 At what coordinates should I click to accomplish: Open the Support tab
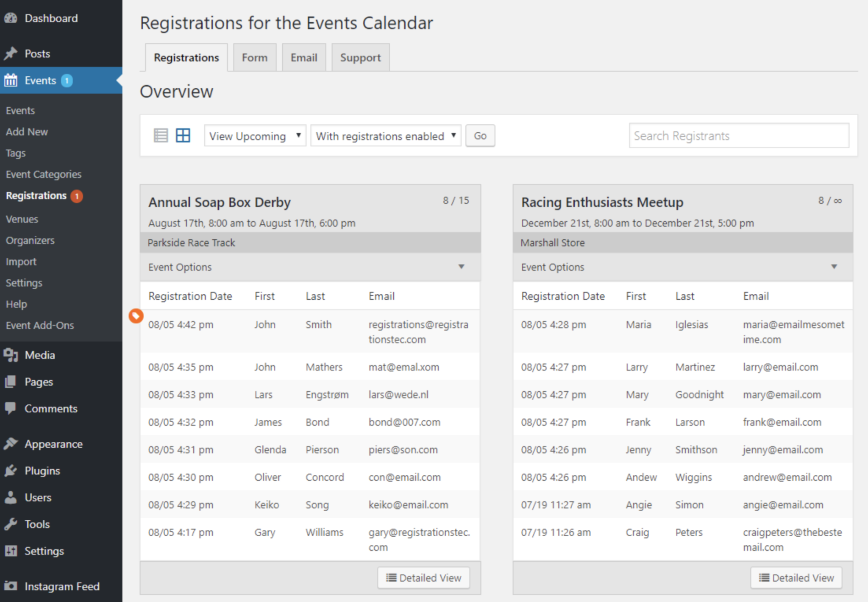(360, 57)
